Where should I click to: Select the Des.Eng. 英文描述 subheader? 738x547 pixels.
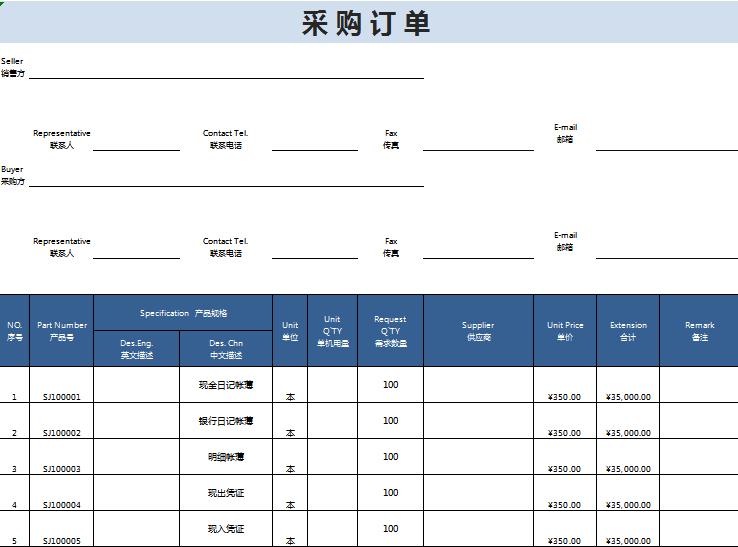137,349
